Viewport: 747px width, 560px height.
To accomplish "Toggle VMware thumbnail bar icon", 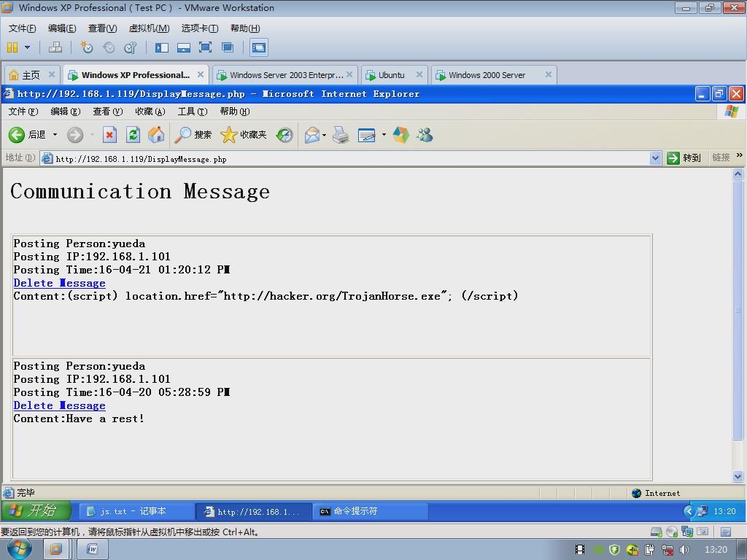I will click(183, 47).
